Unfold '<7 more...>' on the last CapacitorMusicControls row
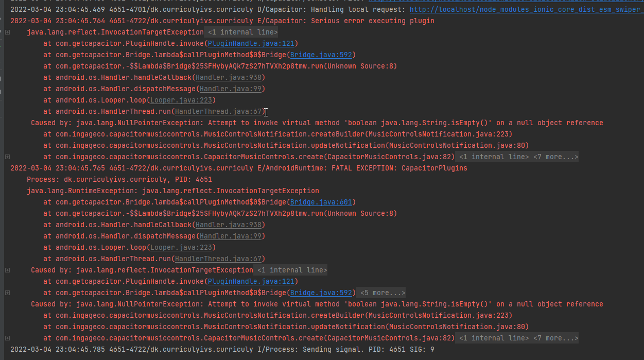Image resolution: width=644 pixels, height=360 pixels. 555,338
